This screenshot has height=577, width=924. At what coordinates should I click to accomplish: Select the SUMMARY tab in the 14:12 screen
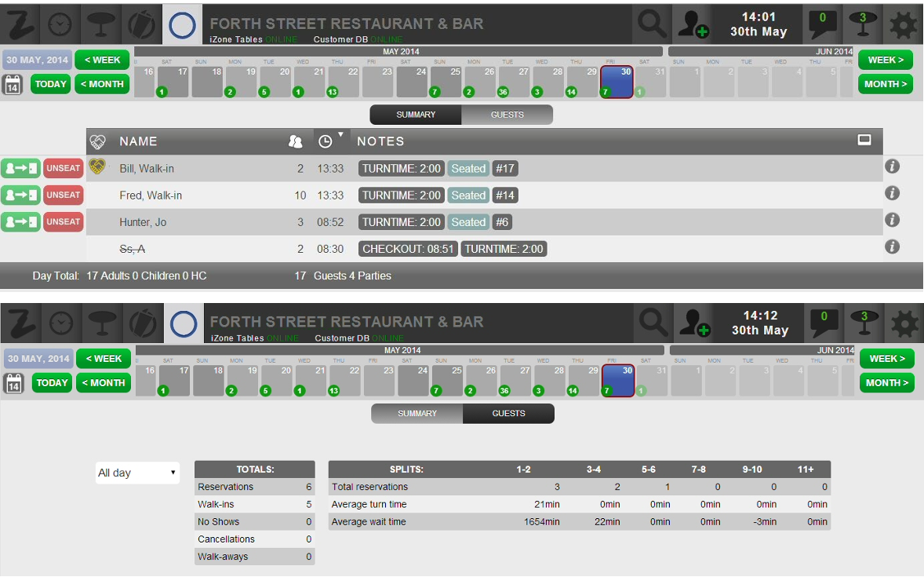417,413
